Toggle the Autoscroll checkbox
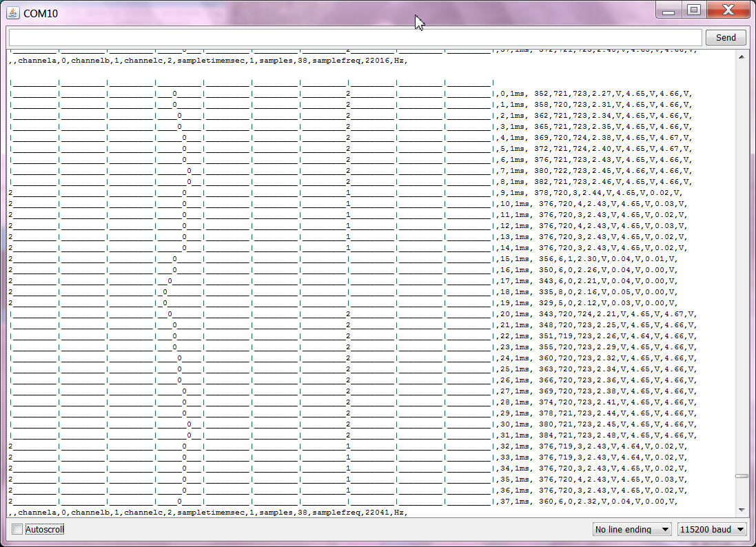 [17, 529]
